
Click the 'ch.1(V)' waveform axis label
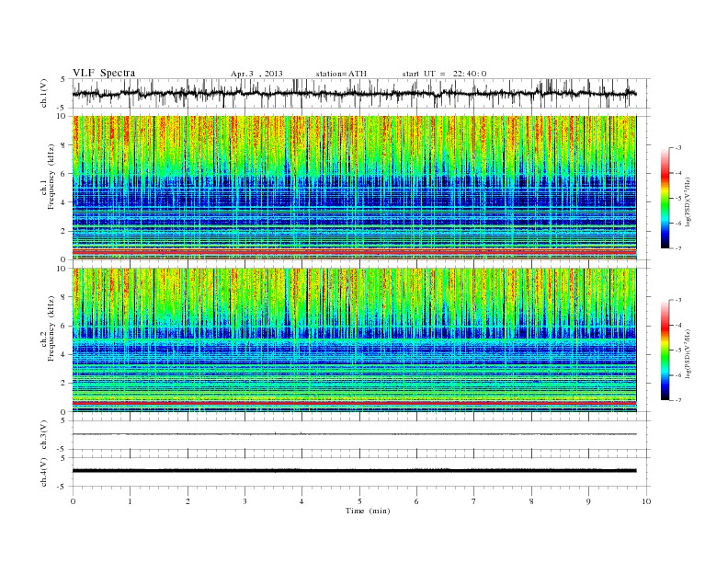click(x=43, y=93)
